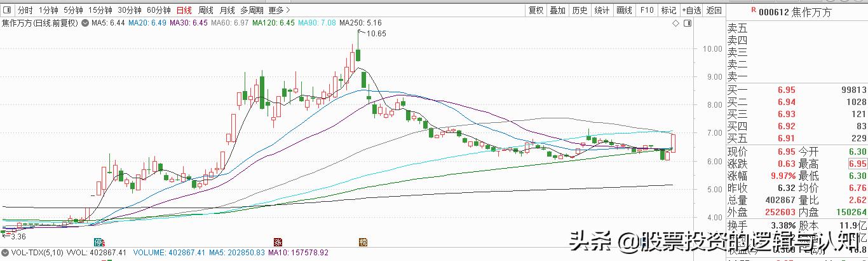Click the MA250: 5.16 indicator label
This screenshot has height=261, width=868.
[360, 23]
